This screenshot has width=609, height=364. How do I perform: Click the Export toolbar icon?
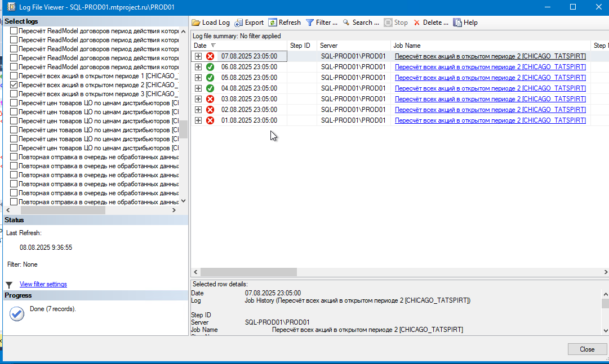[x=238, y=23]
